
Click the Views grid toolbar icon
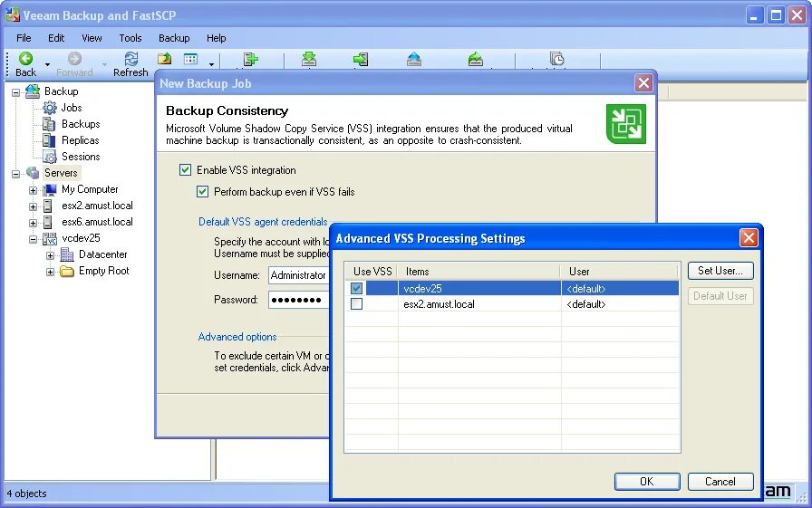tap(190, 59)
